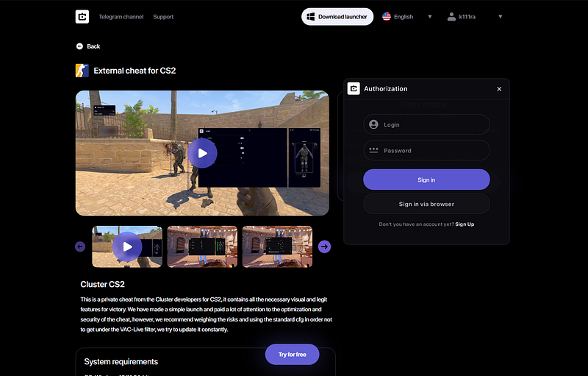
Task: Click the password dots icon in the field
Action: pos(373,150)
